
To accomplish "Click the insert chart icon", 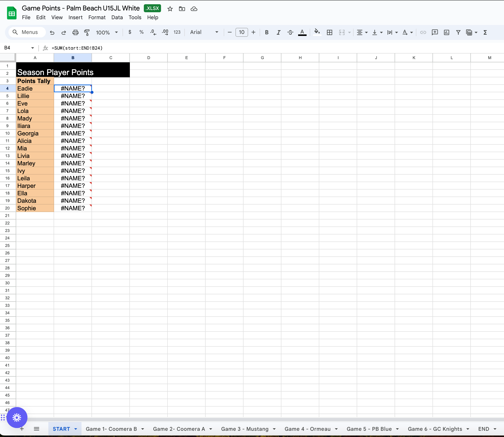I will coord(446,32).
